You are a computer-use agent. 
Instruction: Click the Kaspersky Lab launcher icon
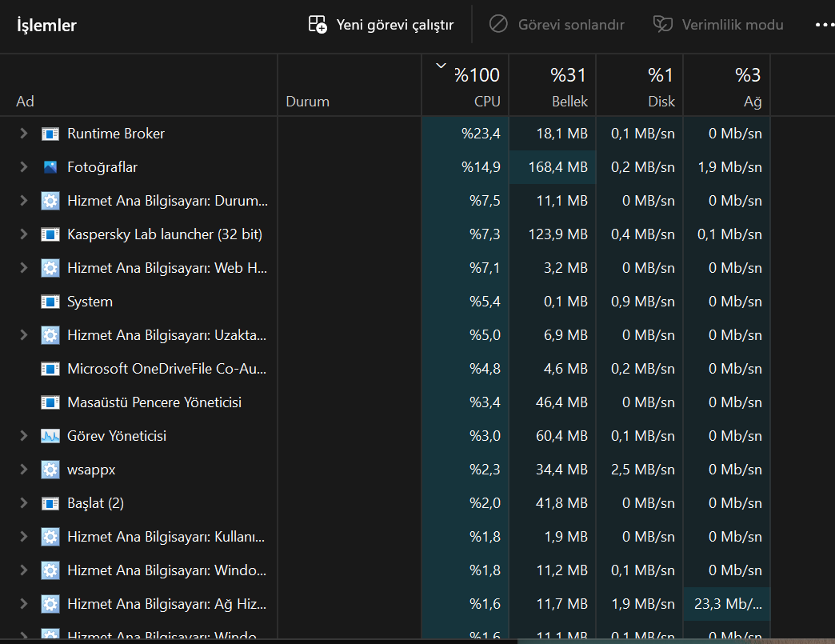coord(50,234)
